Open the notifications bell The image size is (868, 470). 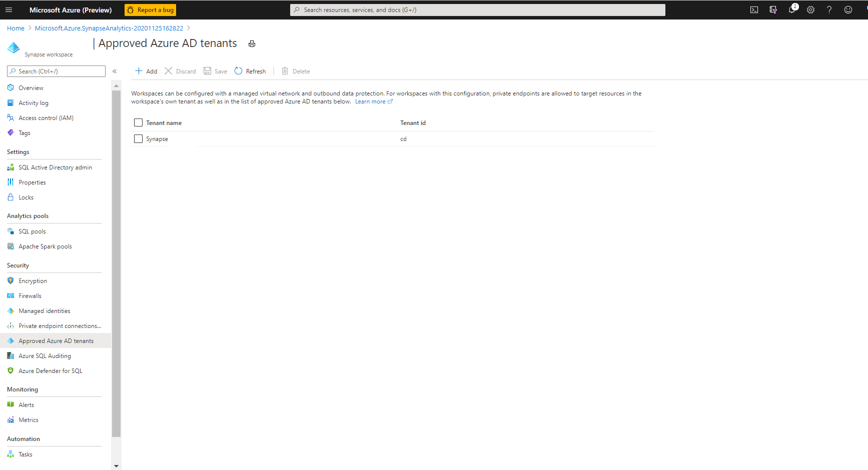tap(792, 9)
